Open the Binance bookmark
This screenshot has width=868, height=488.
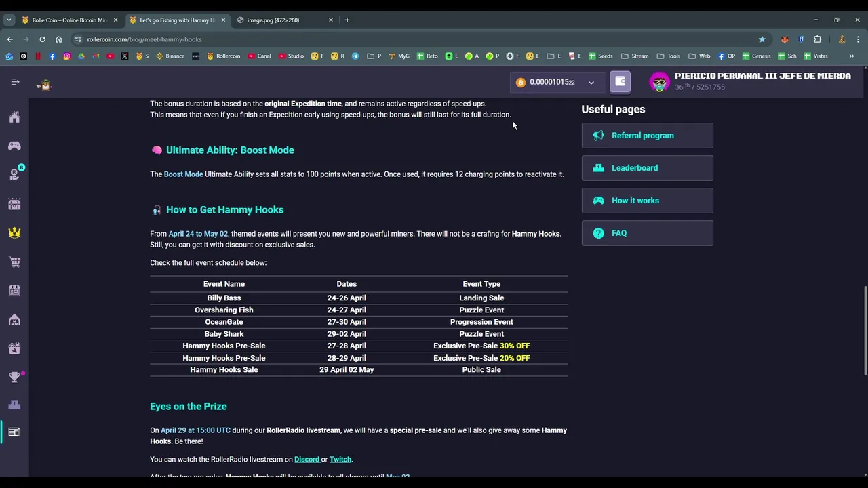[170, 56]
